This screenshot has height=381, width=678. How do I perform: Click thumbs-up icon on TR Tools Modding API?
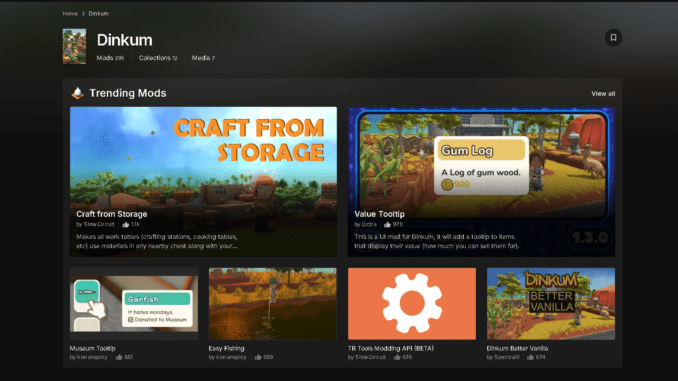tap(397, 357)
